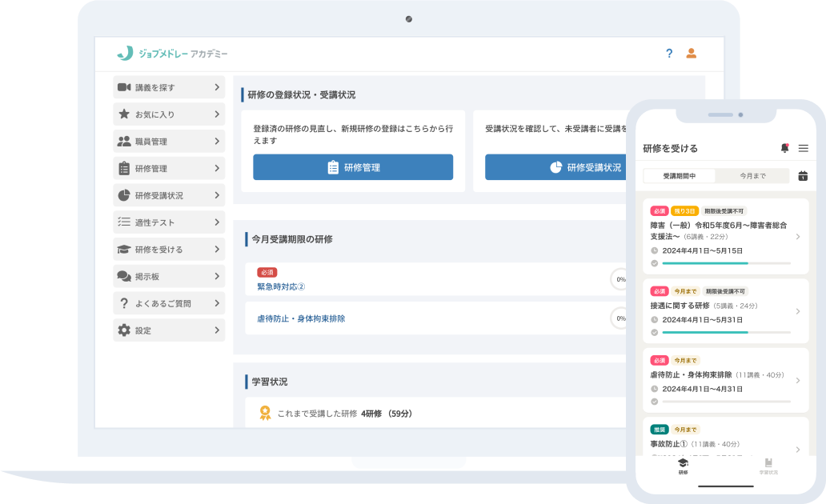This screenshot has height=504, width=826.
Task: Tap the calendar icon on the phone
Action: coord(803,176)
